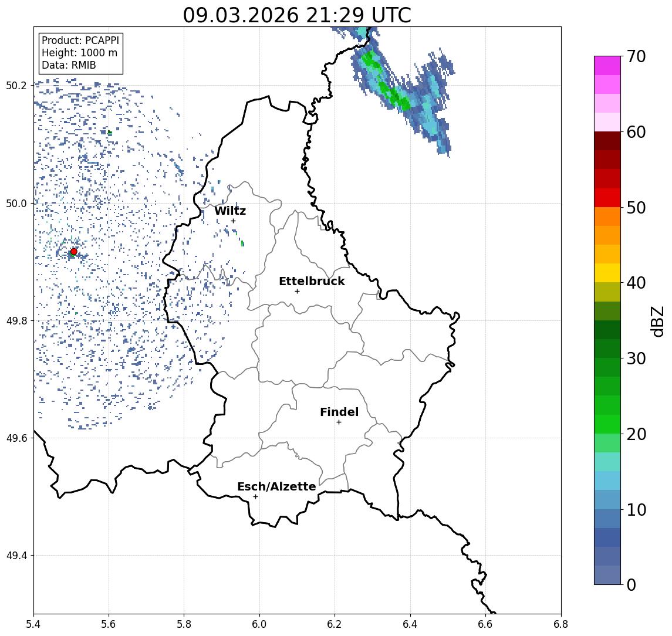Click the Findel city label
The width and height of the screenshot is (672, 636).
tap(339, 412)
